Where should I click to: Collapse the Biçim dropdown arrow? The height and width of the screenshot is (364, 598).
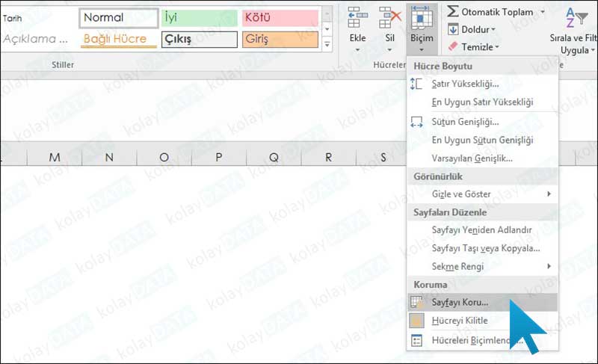pos(422,50)
